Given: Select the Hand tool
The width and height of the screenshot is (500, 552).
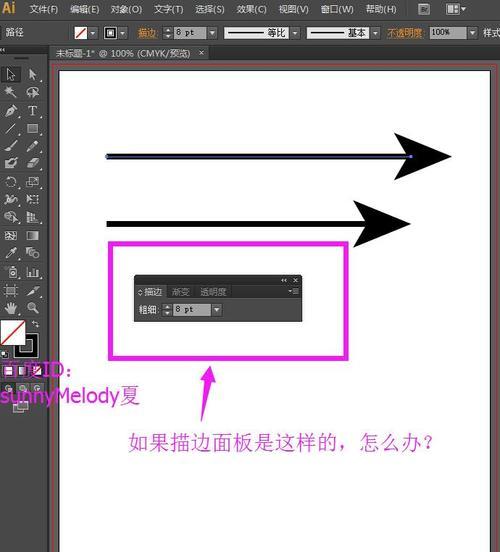Looking at the screenshot, I should coord(11,308).
